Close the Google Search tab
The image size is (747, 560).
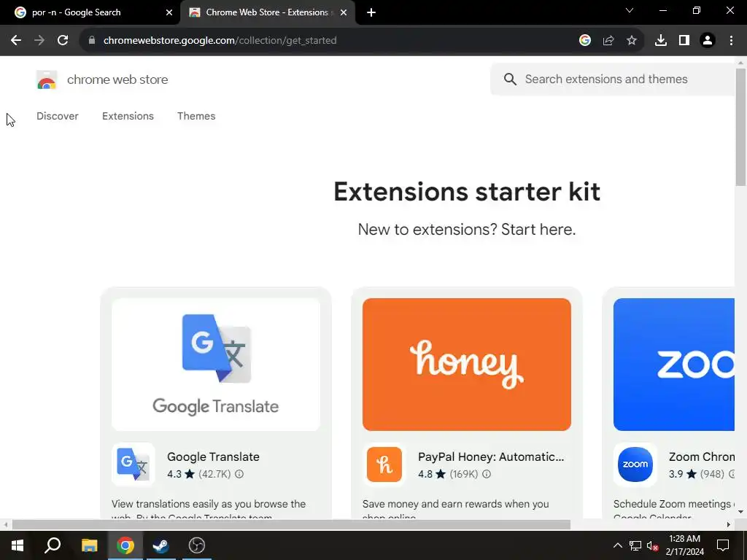tap(169, 13)
